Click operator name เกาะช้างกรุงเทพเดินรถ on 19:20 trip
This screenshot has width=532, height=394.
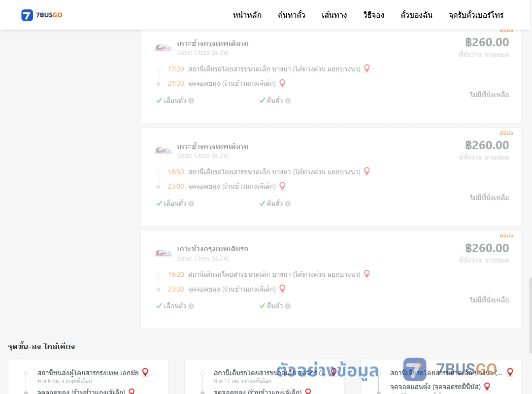[213, 249]
